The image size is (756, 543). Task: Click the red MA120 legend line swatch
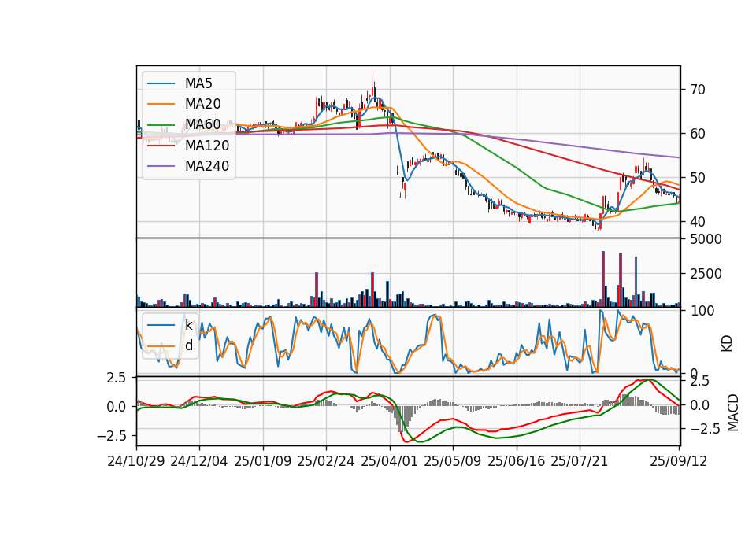click(x=161, y=146)
